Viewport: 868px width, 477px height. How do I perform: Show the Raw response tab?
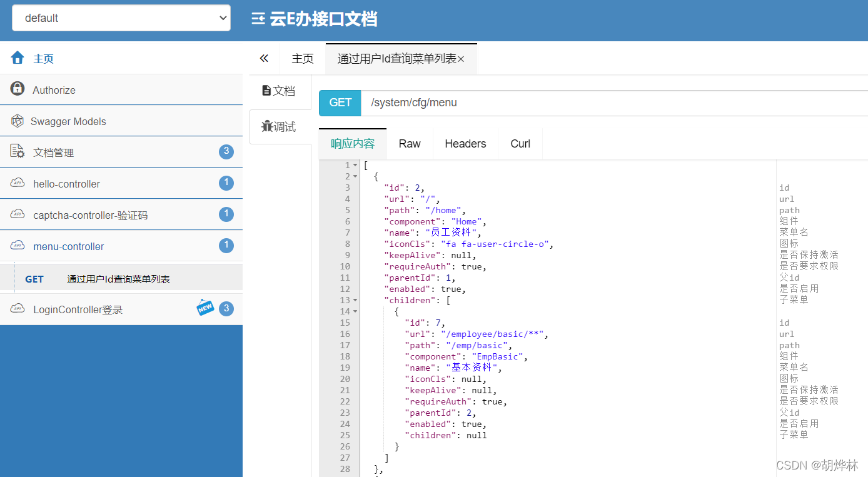coord(410,144)
